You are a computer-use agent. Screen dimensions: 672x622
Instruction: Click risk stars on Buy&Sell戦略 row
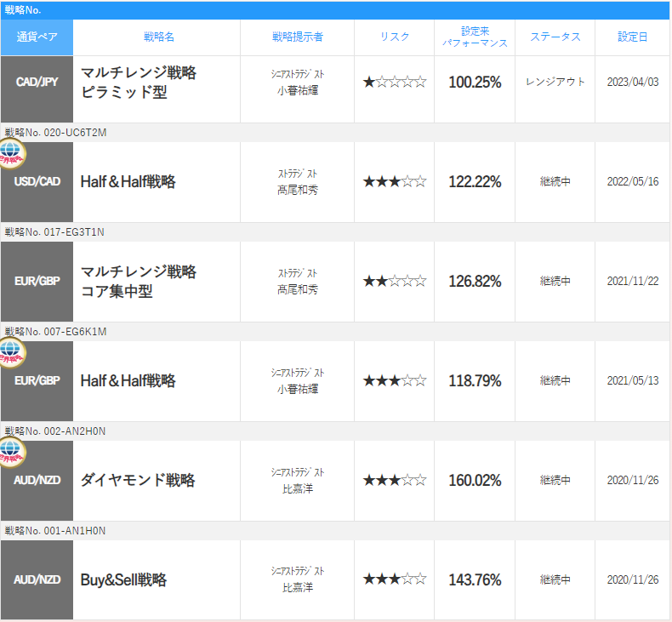[x=395, y=579]
